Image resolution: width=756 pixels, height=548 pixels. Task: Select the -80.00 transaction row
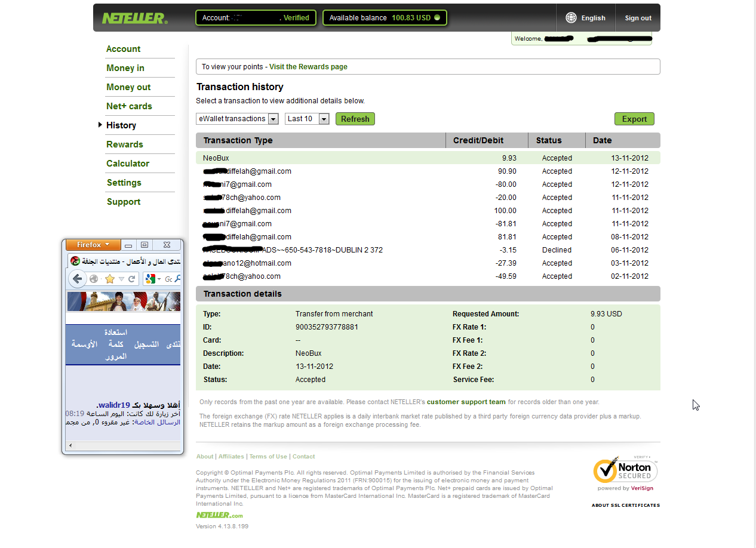point(428,184)
